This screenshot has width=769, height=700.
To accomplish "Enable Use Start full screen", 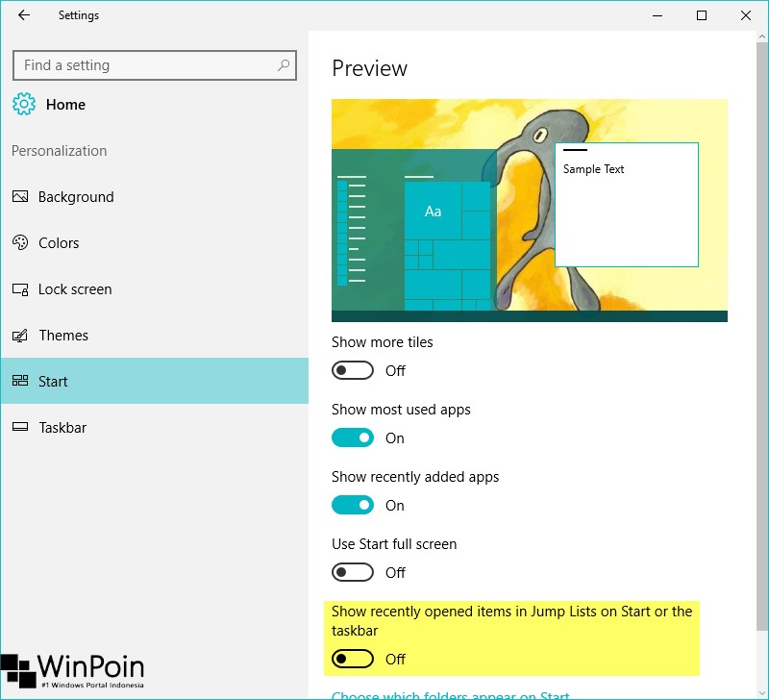I will (x=352, y=572).
